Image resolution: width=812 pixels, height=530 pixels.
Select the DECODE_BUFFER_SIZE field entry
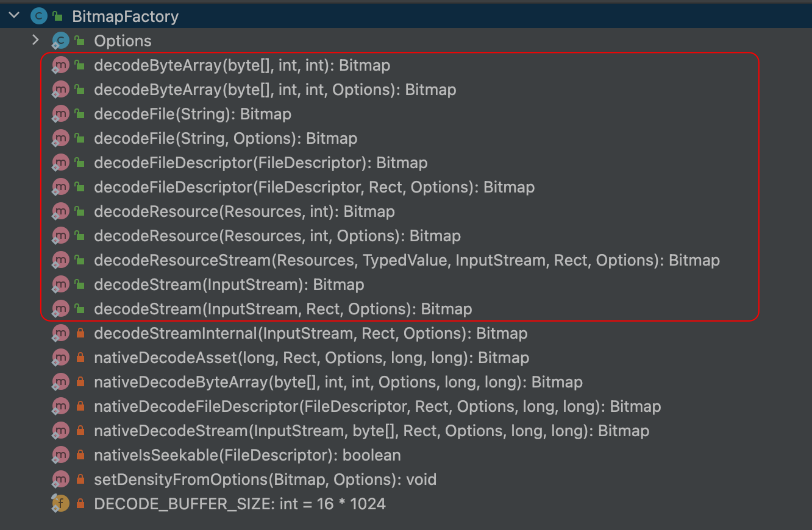tap(238, 503)
